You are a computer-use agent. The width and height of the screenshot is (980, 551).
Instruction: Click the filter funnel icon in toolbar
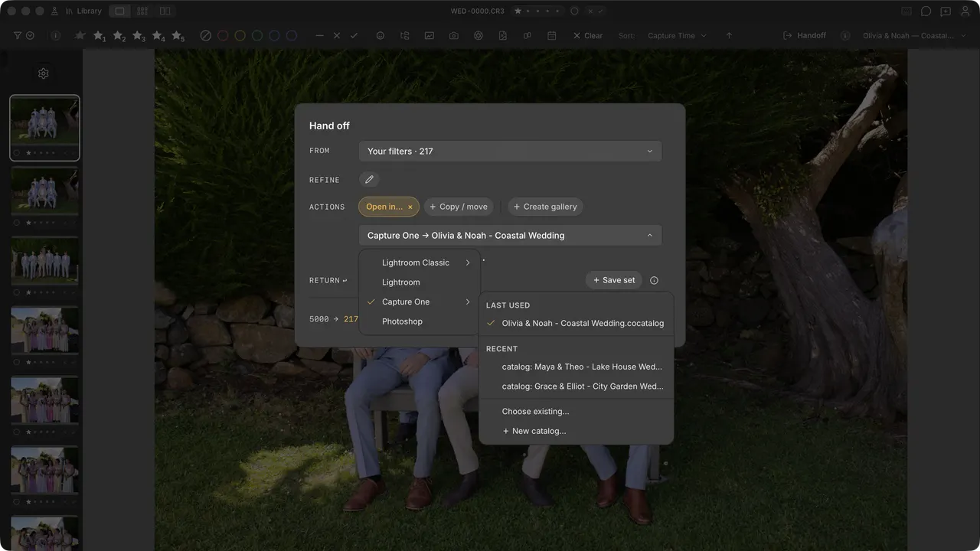coord(18,36)
